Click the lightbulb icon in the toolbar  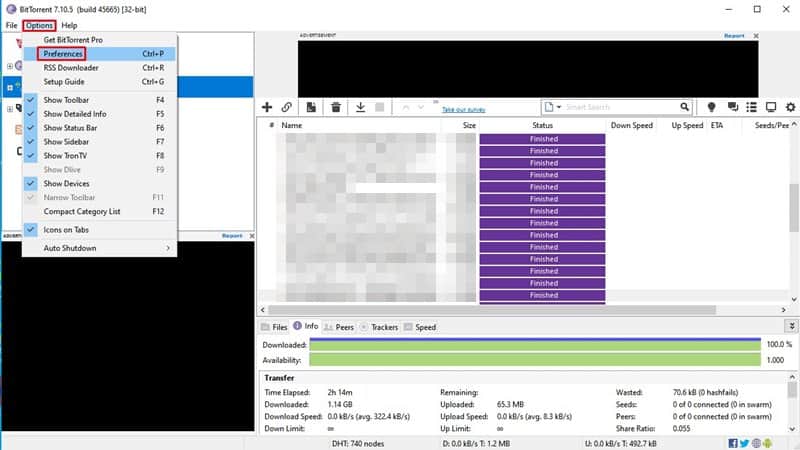click(x=711, y=107)
